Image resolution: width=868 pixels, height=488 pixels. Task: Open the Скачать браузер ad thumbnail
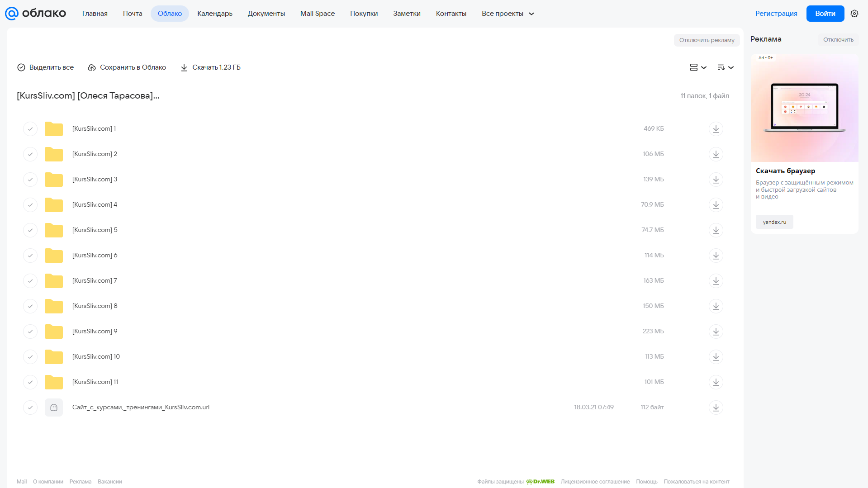[x=804, y=108]
